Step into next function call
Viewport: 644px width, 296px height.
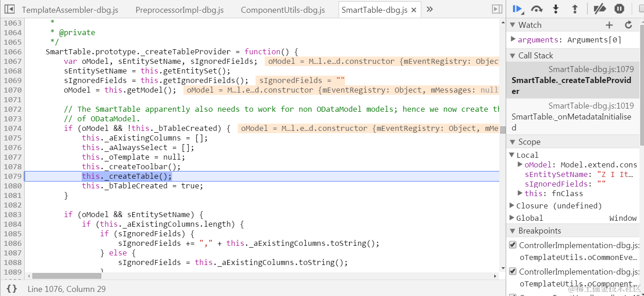(555, 9)
